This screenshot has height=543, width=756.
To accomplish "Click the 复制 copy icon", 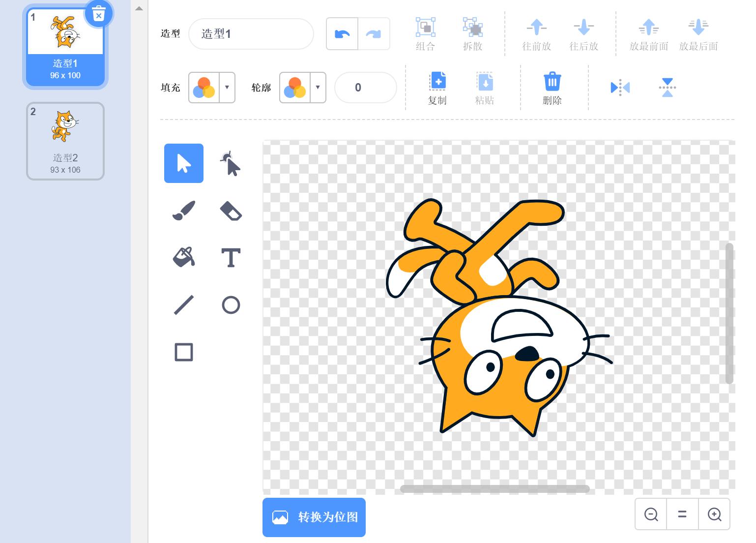I will pyautogui.click(x=437, y=82).
